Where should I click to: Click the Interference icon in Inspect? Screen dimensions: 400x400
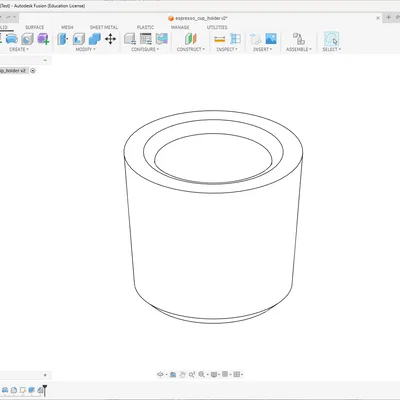coord(235,39)
